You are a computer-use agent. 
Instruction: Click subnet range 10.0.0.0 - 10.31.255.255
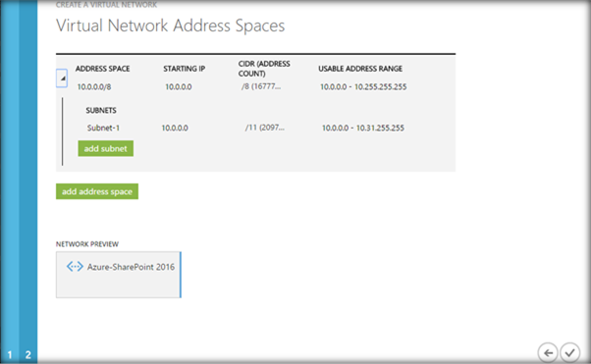pyautogui.click(x=363, y=128)
